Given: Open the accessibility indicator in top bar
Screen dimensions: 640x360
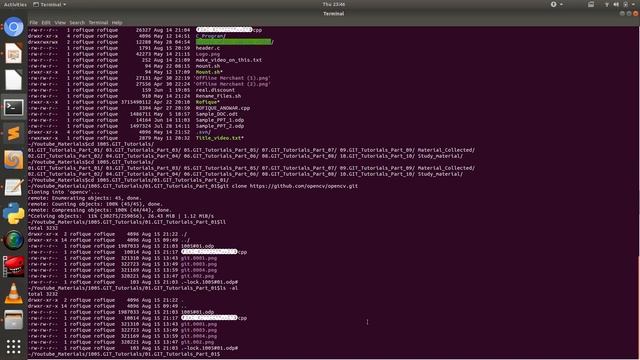Looking at the screenshot, I should (553, 4).
